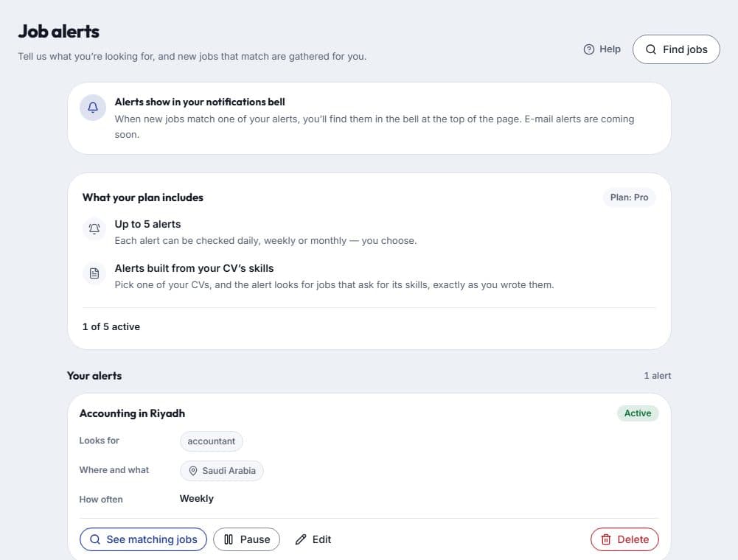738x560 pixels.
Task: Delete the Accounting in Riyadh alert
Action: 624,539
